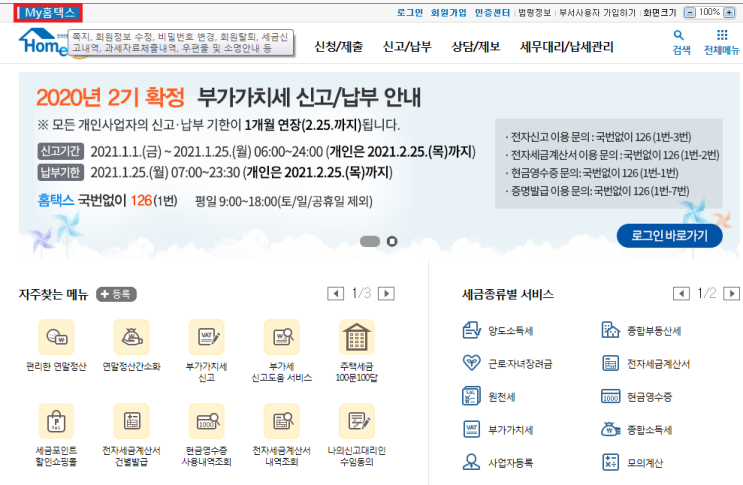The height and width of the screenshot is (485, 743).
Task: Click the 등록 button next to 자주찾는 메뉴
Action: tap(117, 294)
